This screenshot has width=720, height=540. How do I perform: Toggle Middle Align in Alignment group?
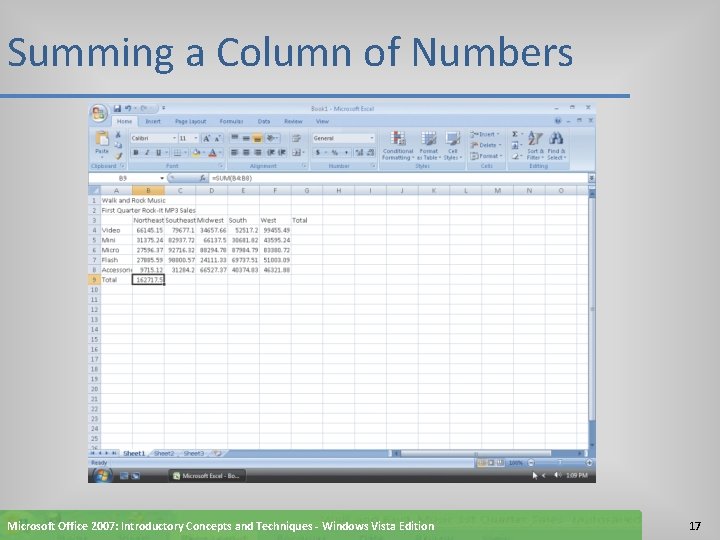[x=246, y=138]
